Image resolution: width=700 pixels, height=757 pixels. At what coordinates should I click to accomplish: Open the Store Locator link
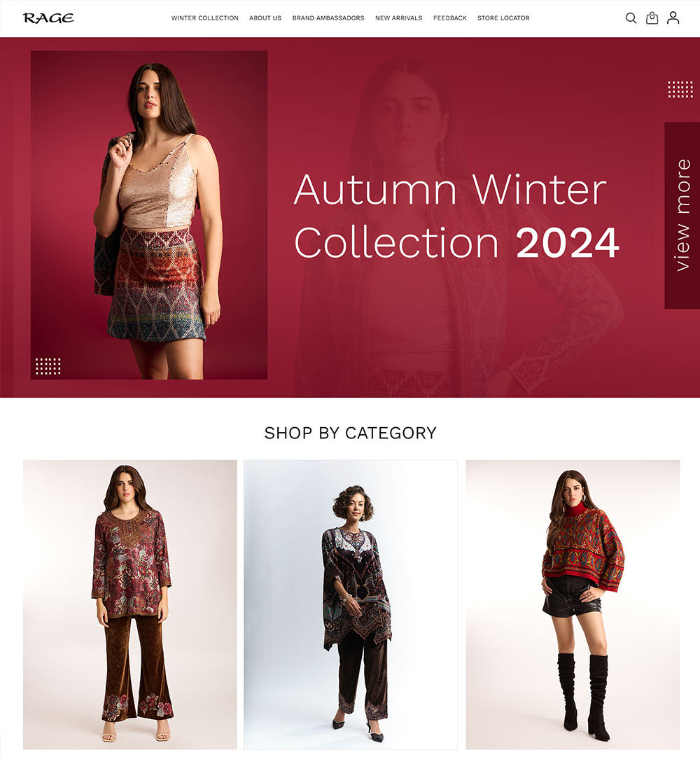503,18
